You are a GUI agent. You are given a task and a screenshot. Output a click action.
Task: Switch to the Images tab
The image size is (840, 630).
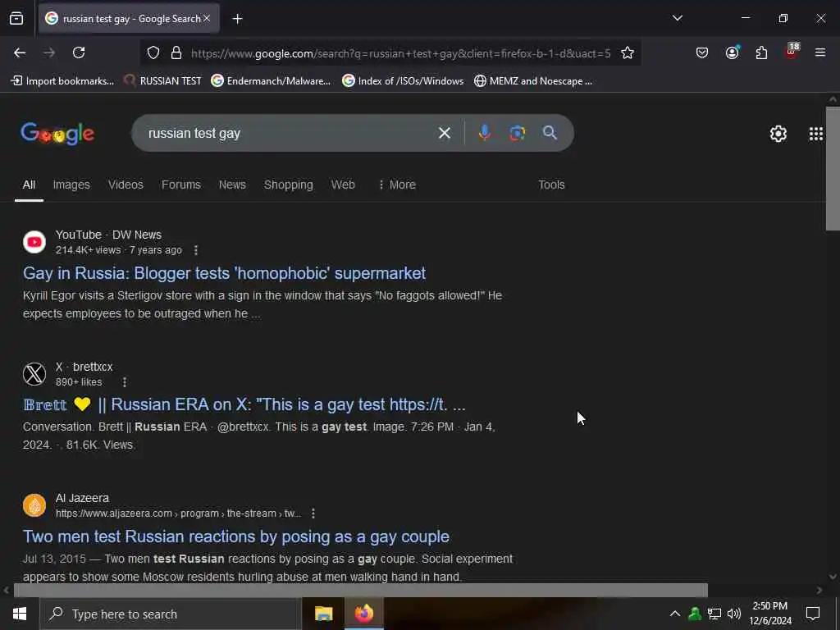71,185
